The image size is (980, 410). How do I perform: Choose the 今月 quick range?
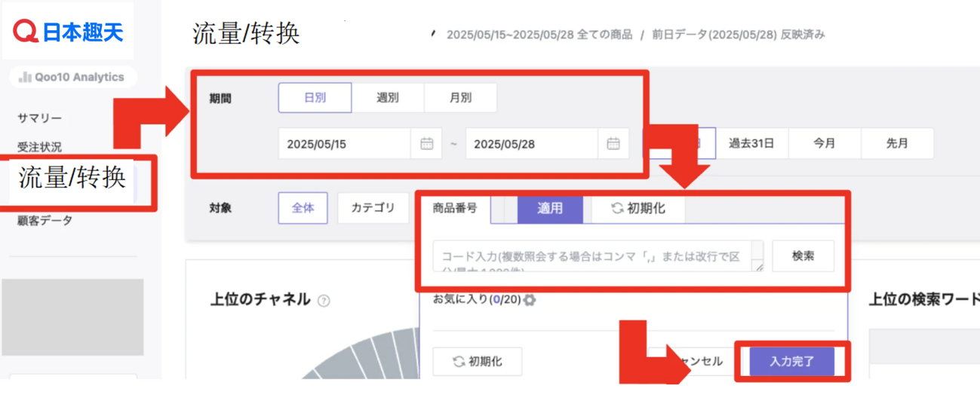(825, 143)
